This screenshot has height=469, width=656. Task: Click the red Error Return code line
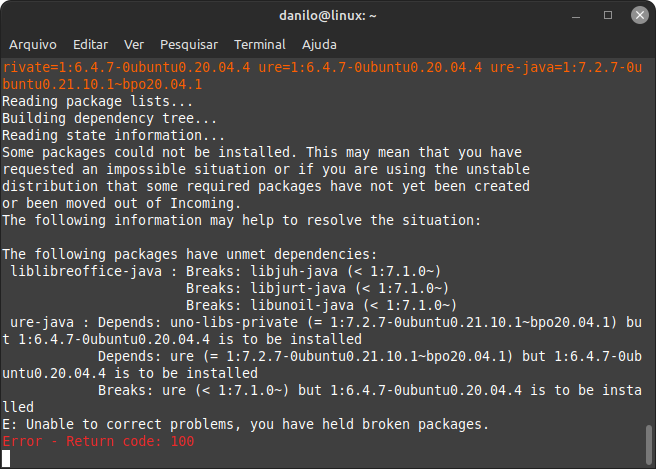(98, 441)
